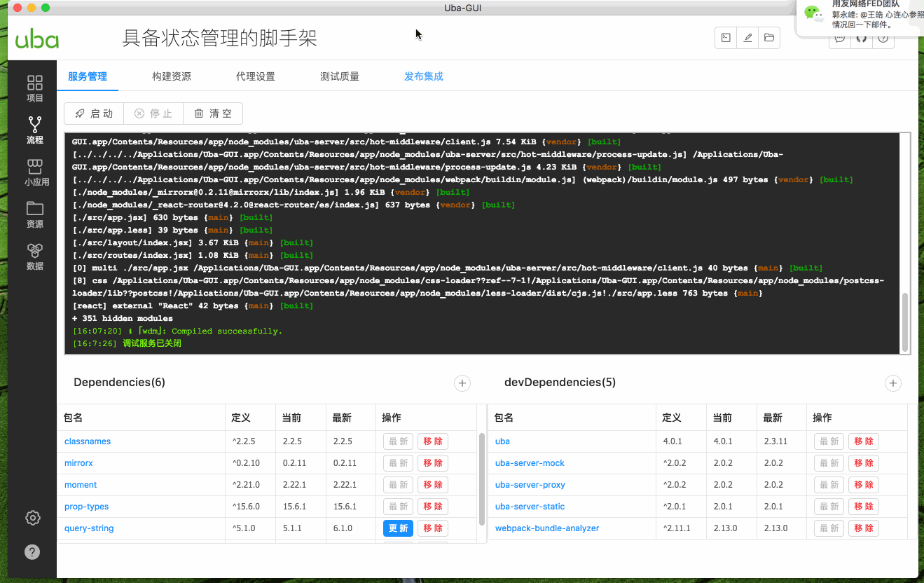Click the Dependencies table scrollbar
Screen dimensions: 924x583
(482, 479)
